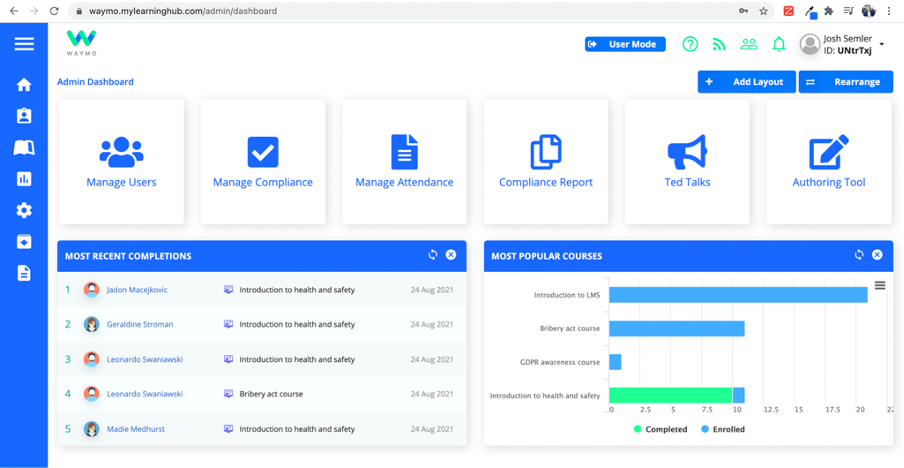This screenshot has height=468, width=904.
Task: Click the Bribery act course completion entry
Action: click(x=271, y=394)
